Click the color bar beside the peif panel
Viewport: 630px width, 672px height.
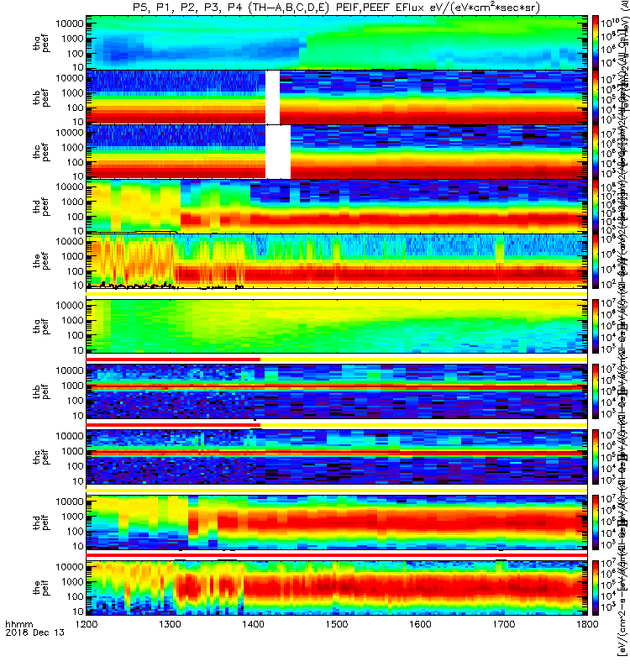(596, 588)
